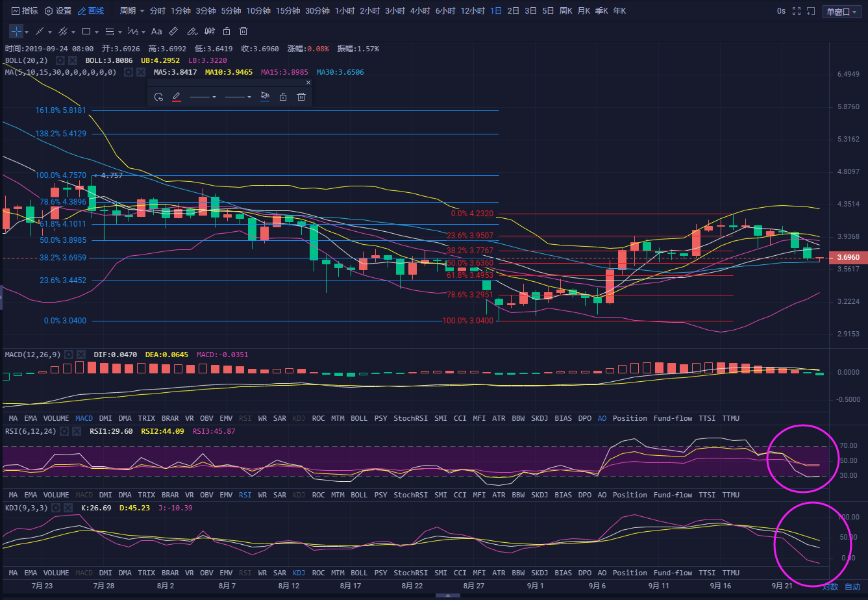The width and height of the screenshot is (868, 600).
Task: Click the 61.8% 4.1011 Fibonacci level label
Action: (x=64, y=224)
